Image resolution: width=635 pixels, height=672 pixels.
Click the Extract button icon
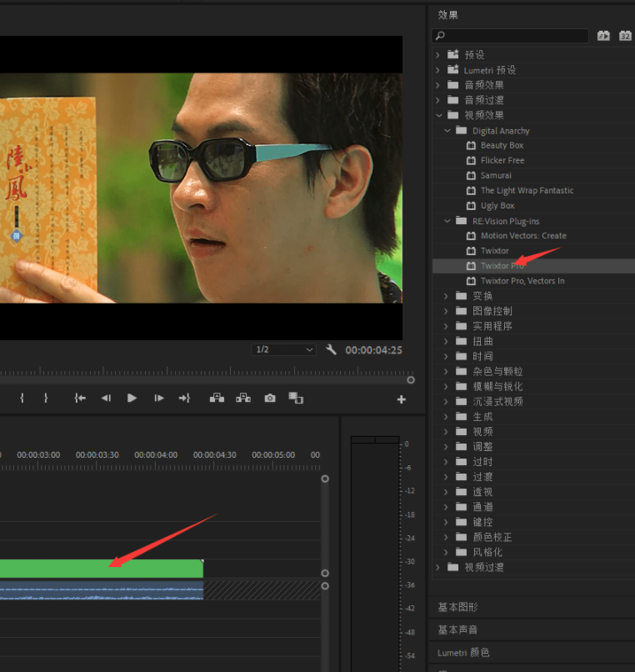click(243, 398)
